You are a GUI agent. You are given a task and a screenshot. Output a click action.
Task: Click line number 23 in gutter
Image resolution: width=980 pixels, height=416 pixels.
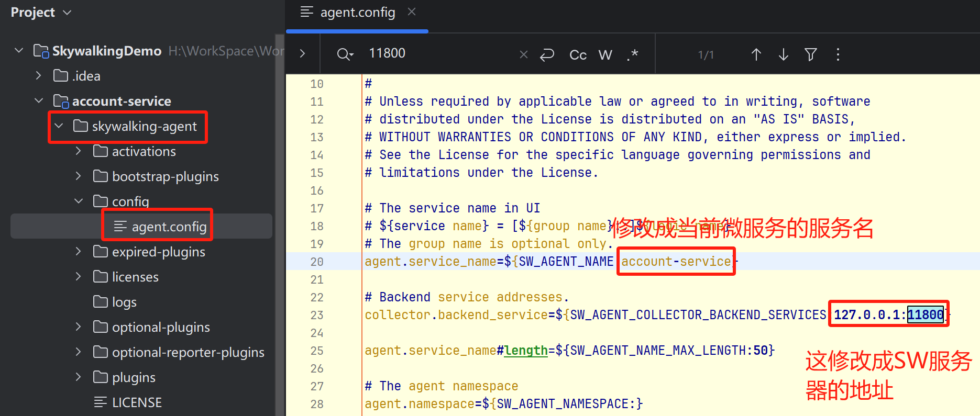coord(317,315)
